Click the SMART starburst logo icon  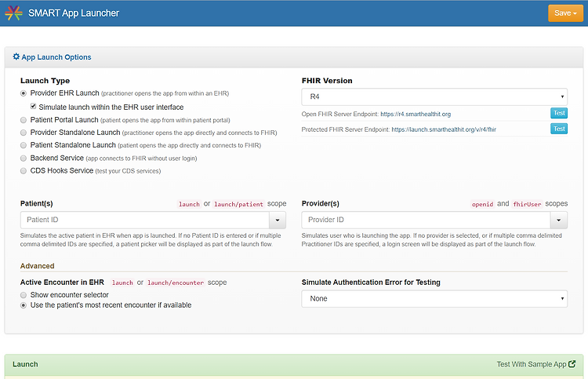[13, 13]
